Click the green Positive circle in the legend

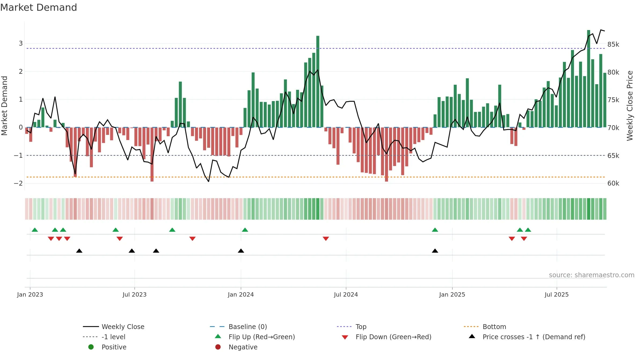click(91, 347)
